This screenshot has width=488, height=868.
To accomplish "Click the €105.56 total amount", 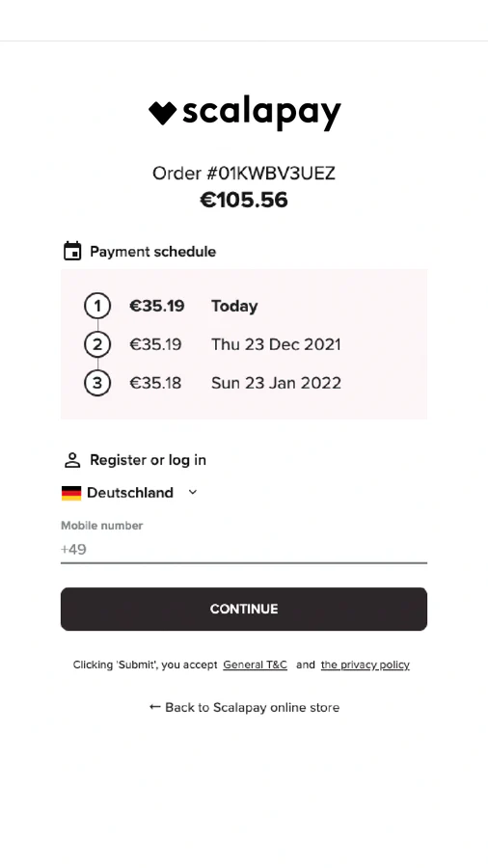I will point(244,200).
